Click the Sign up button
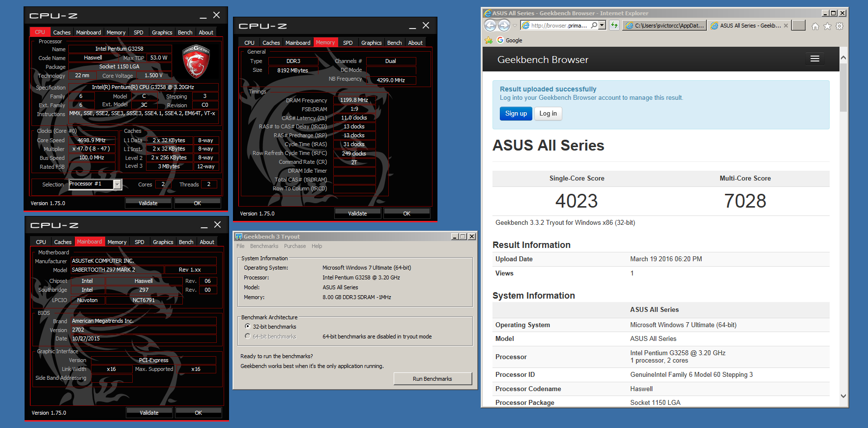The width and height of the screenshot is (868, 428). (x=516, y=114)
